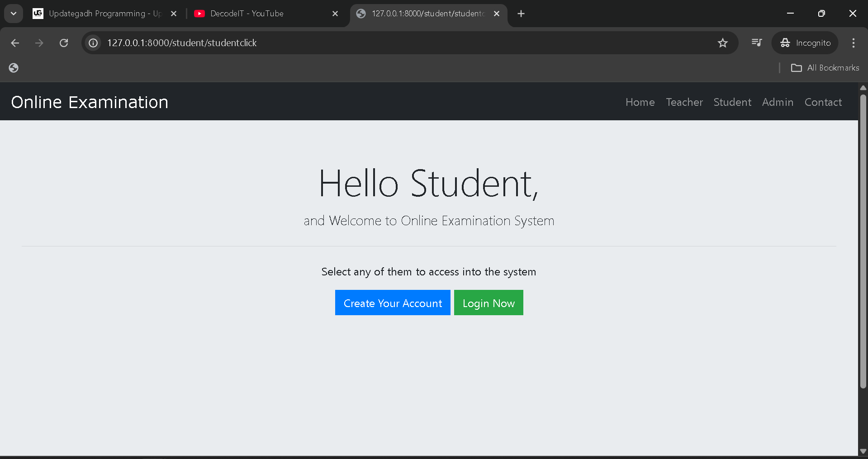Click the Login Now button
The height and width of the screenshot is (459, 868).
click(488, 303)
